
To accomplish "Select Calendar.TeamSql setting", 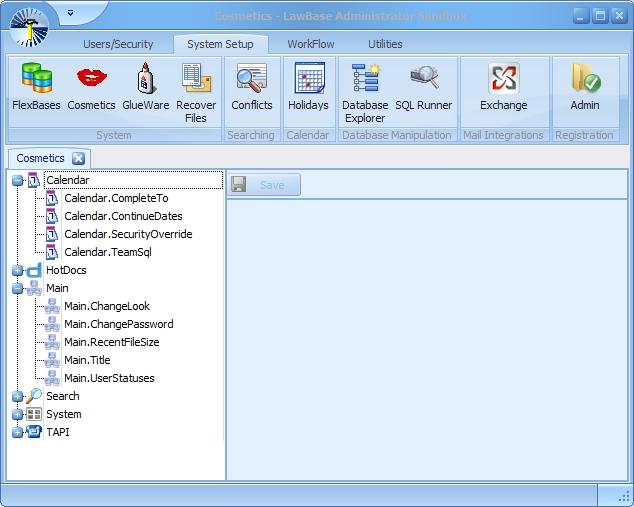I will point(108,252).
